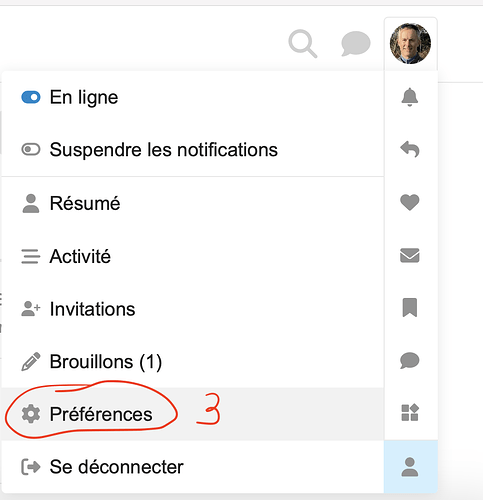Open Préférences settings entry
The height and width of the screenshot is (500, 483).
click(193, 414)
